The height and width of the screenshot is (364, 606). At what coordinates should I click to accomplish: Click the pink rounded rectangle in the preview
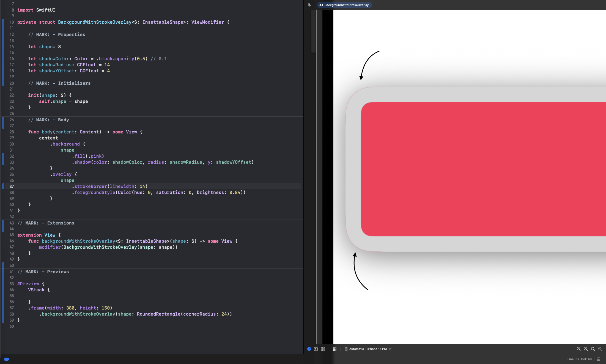481,169
